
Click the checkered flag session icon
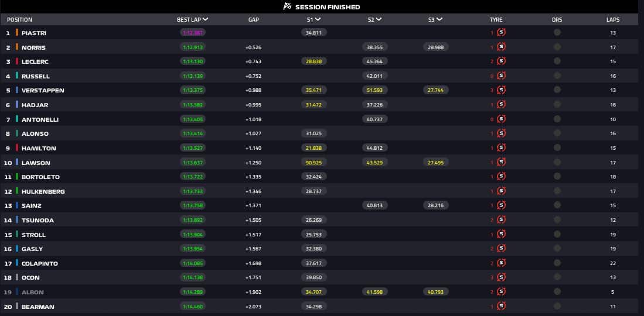coord(287,6)
